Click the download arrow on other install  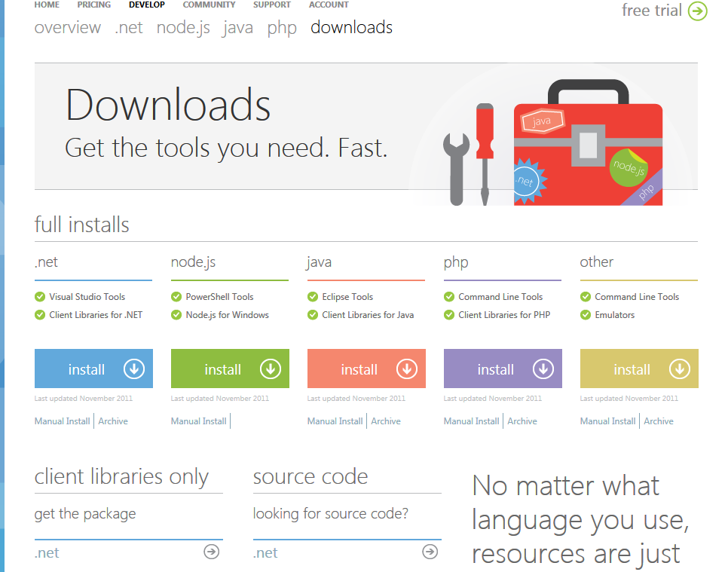(680, 369)
